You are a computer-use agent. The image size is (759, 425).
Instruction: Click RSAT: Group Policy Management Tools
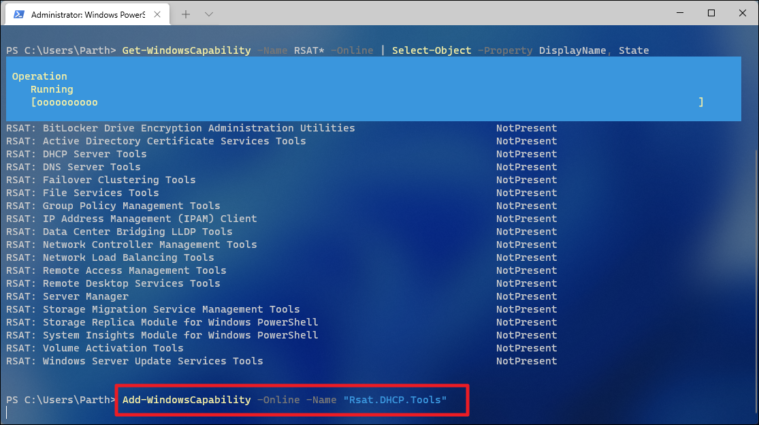[x=113, y=206]
